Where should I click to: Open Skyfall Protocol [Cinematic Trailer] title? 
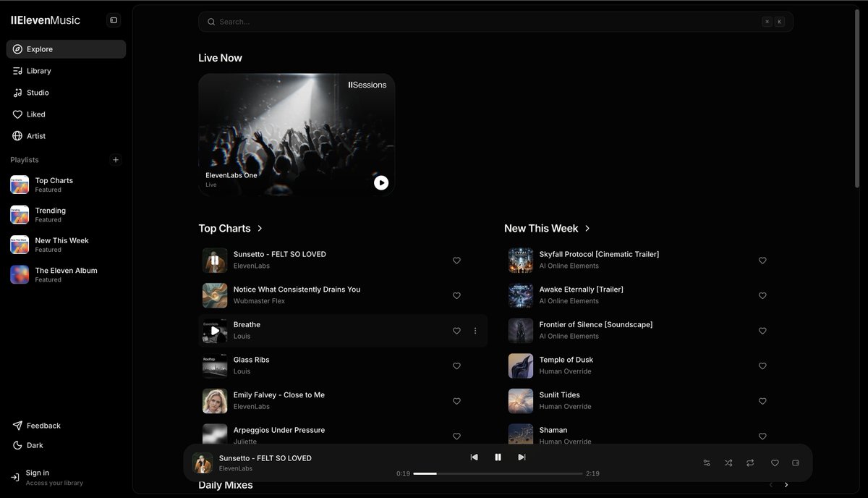coord(599,254)
